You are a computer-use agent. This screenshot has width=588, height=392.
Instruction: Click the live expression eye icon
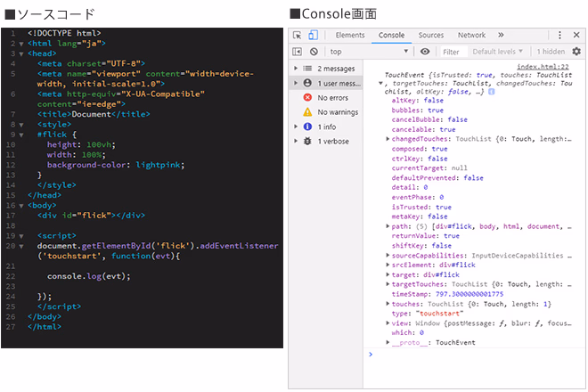[x=425, y=52]
